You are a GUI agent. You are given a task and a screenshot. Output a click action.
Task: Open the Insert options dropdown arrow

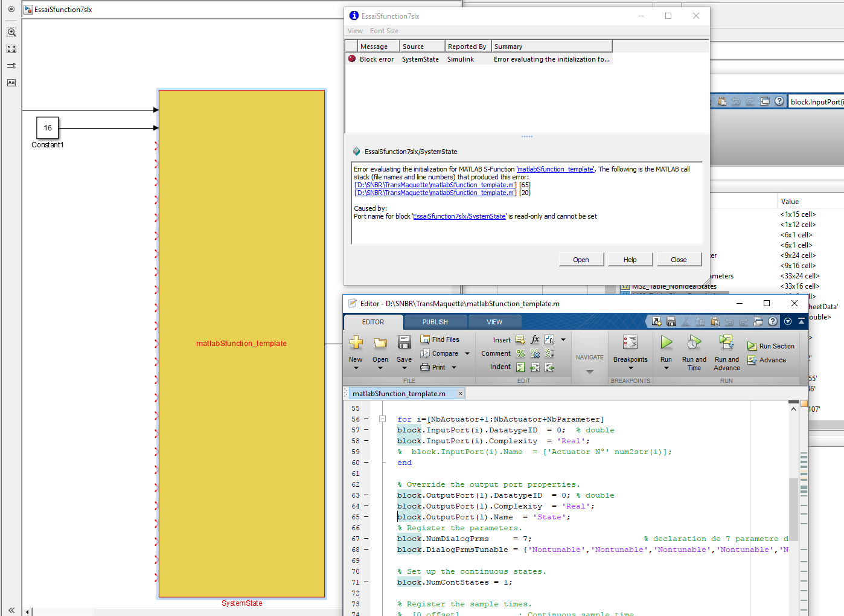pyautogui.click(x=563, y=339)
